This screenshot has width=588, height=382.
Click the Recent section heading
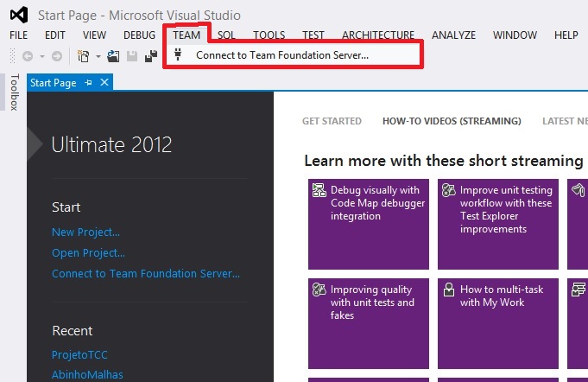pyautogui.click(x=73, y=331)
